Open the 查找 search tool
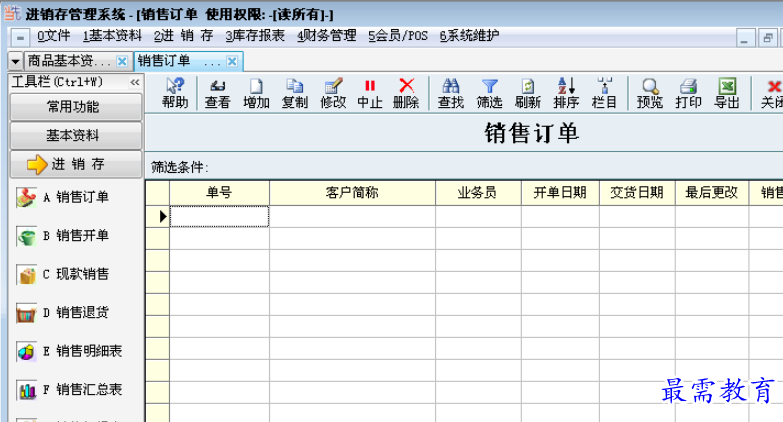Viewport: 783px width, 422px height. (450, 93)
